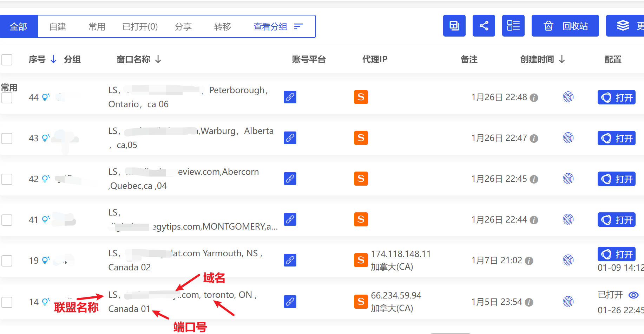The image size is (644, 334).
Task: Click info icon beside 1月26日 22:44
Action: coord(534,220)
